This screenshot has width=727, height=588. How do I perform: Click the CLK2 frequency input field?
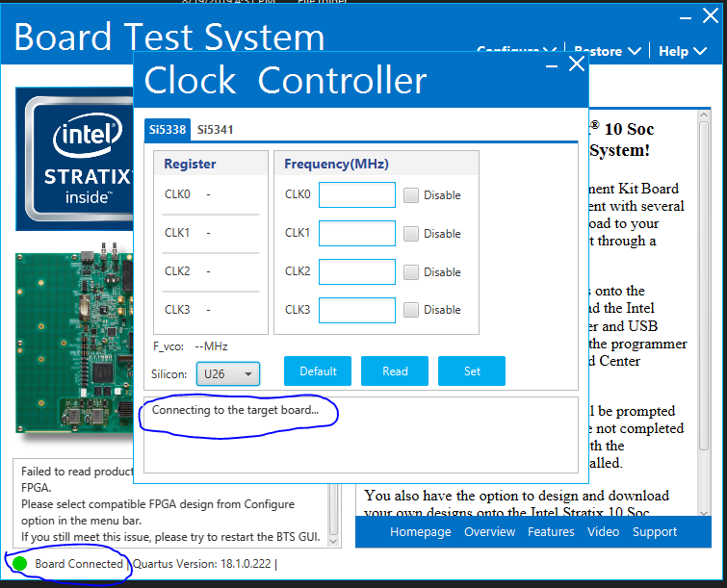point(357,271)
